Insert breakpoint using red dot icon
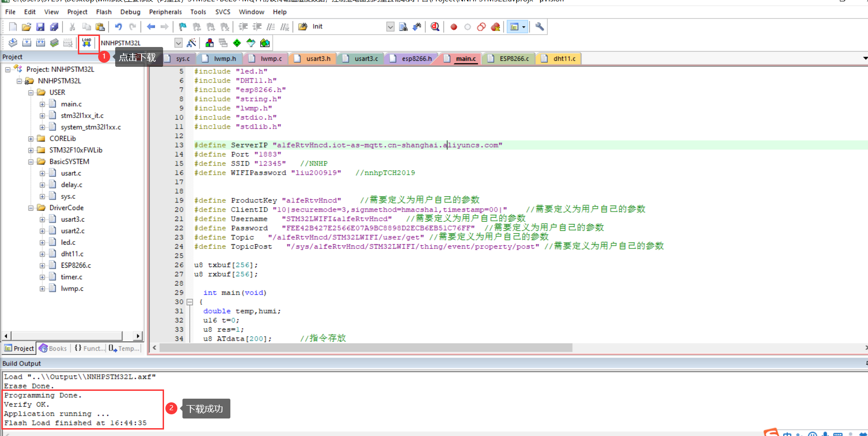The width and height of the screenshot is (868, 436). click(454, 27)
